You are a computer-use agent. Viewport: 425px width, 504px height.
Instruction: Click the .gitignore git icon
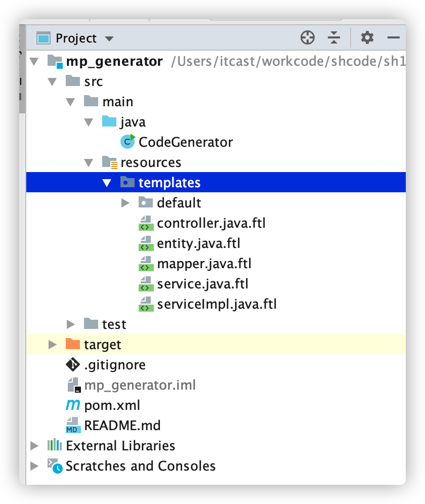coord(73,364)
